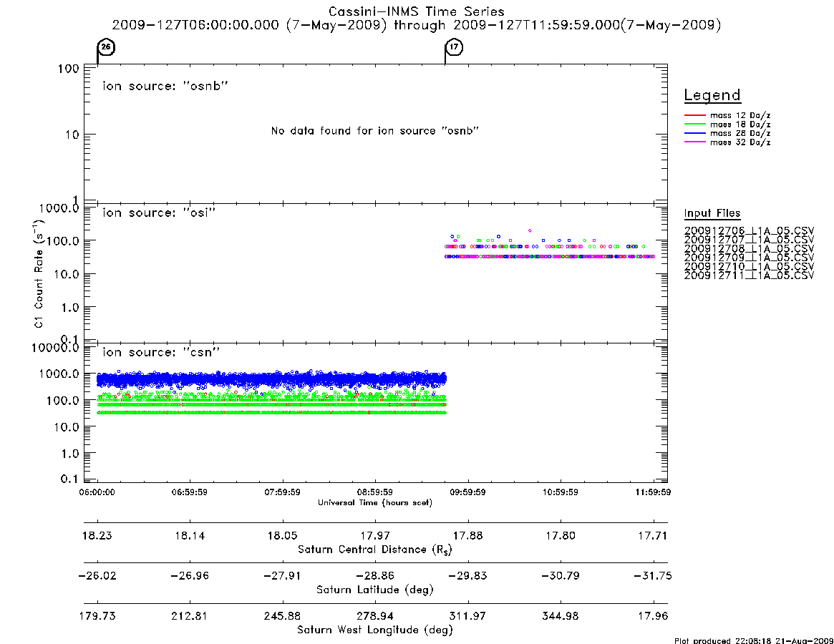Click time tick label 07:59:59
Screen dimensions: 834x644
coord(283,492)
